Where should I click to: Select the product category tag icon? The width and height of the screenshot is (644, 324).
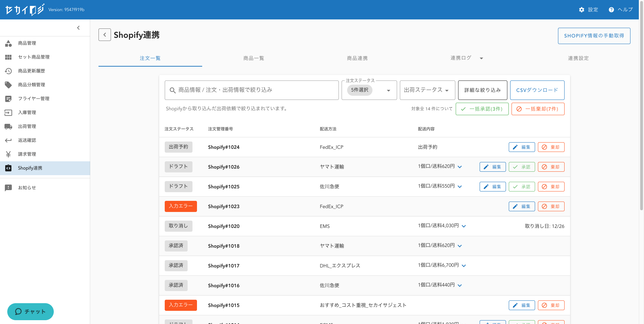point(8,85)
